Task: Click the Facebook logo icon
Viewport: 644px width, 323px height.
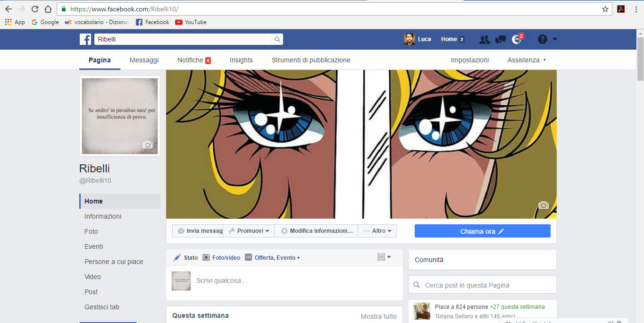Action: point(85,39)
